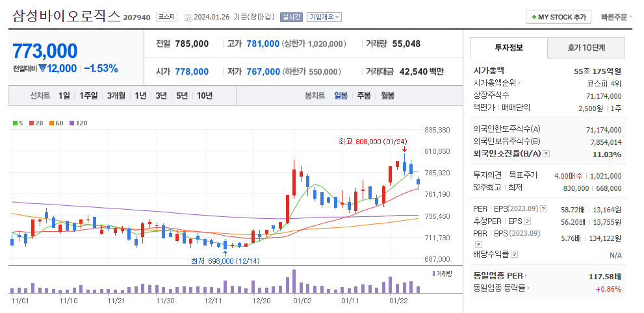Expand the 기업개요 dropdown

[x=324, y=18]
